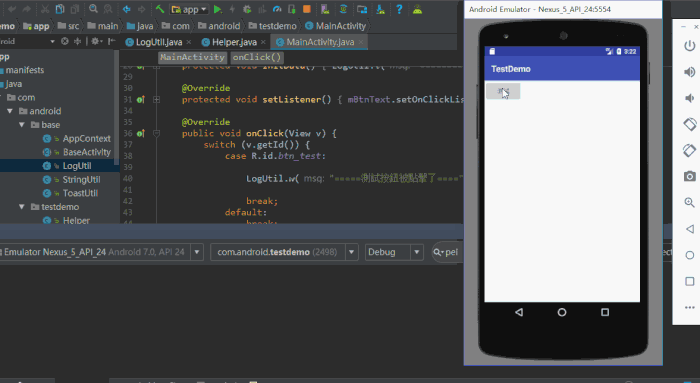Hide the project panel with the arrow icon

coord(111,42)
